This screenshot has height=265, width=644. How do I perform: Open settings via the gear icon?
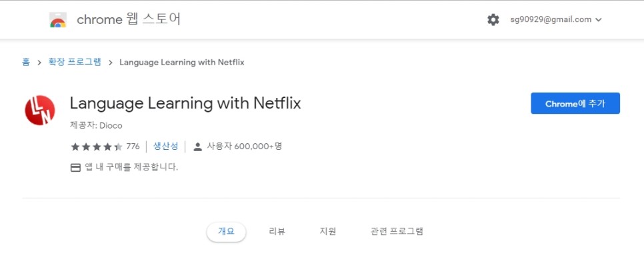tap(493, 20)
